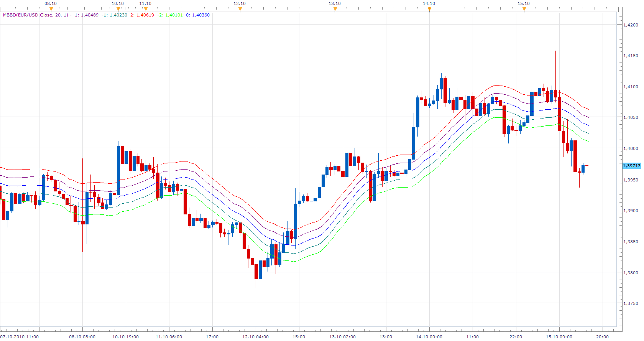The image size is (644, 341).
Task: Click the orange day marker triangle below 14.10
Action: (429, 9)
